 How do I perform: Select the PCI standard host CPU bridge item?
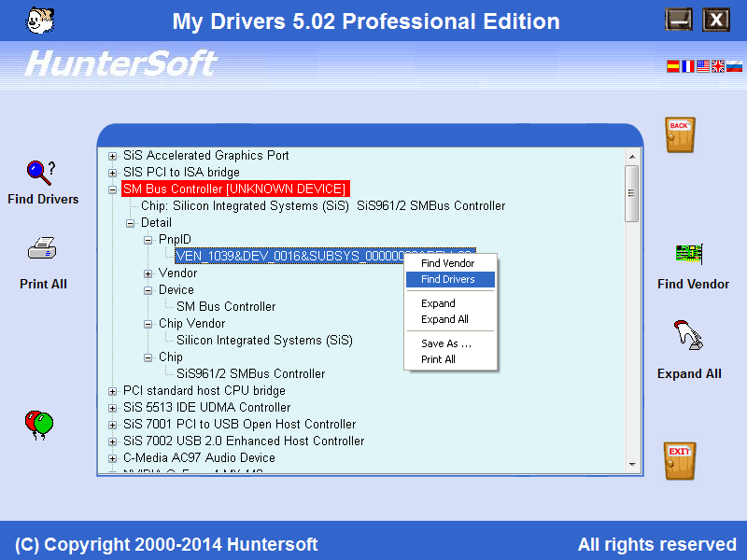[x=204, y=391]
